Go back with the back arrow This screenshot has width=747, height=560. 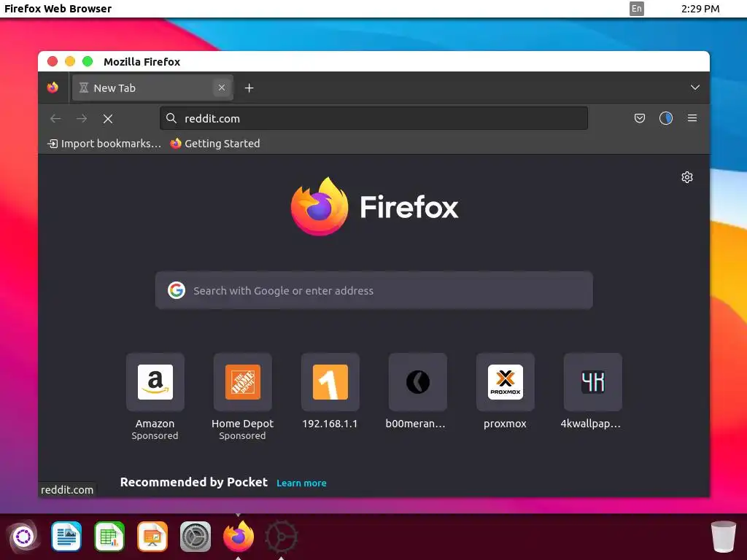55,119
